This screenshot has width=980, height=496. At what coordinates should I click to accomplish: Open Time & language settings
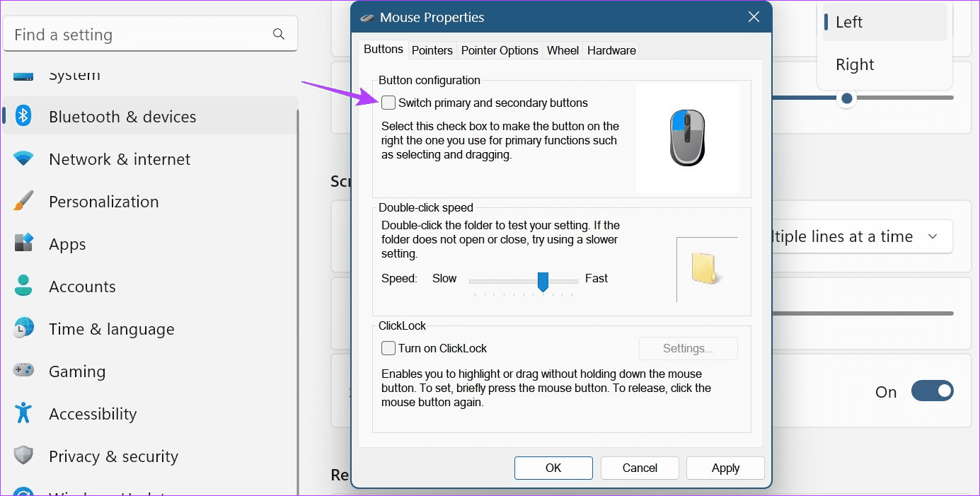[150, 329]
